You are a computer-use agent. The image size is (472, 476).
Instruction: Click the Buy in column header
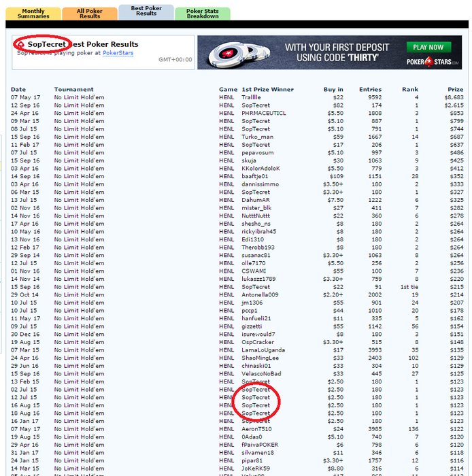tap(333, 89)
